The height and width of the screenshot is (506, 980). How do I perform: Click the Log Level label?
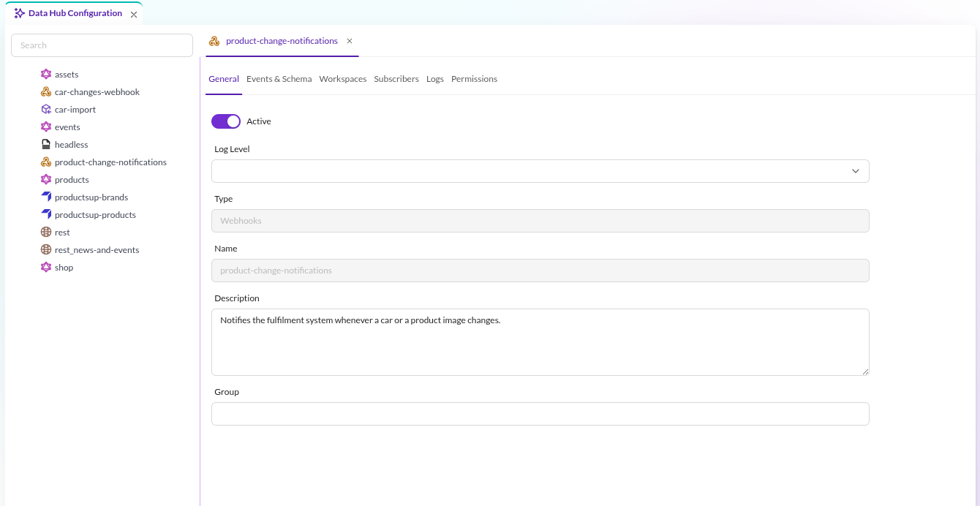[x=232, y=149]
